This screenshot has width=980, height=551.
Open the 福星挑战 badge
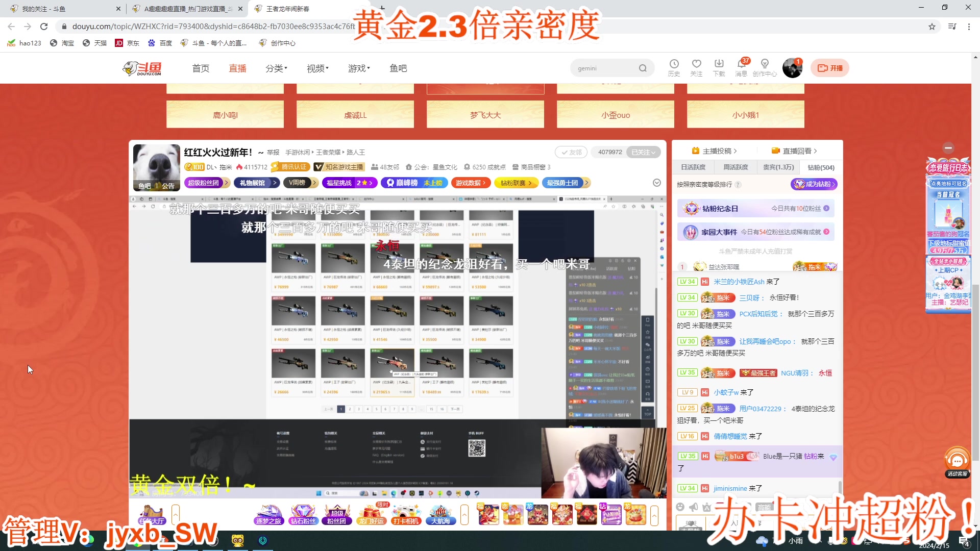pos(349,183)
